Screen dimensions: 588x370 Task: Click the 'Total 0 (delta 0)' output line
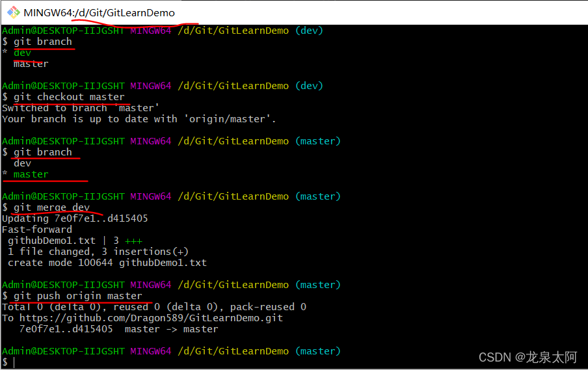pos(154,307)
